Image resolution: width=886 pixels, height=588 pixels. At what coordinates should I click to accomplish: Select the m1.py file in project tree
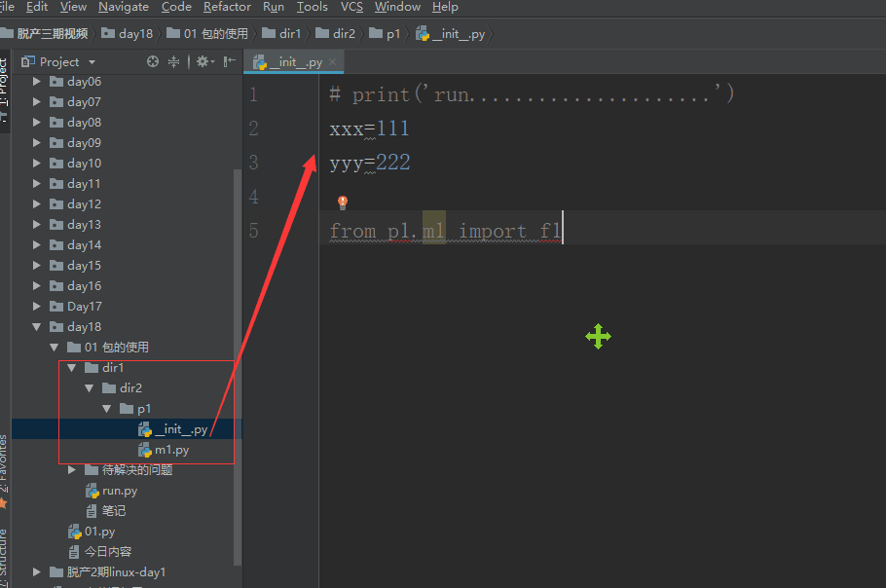pyautogui.click(x=171, y=450)
